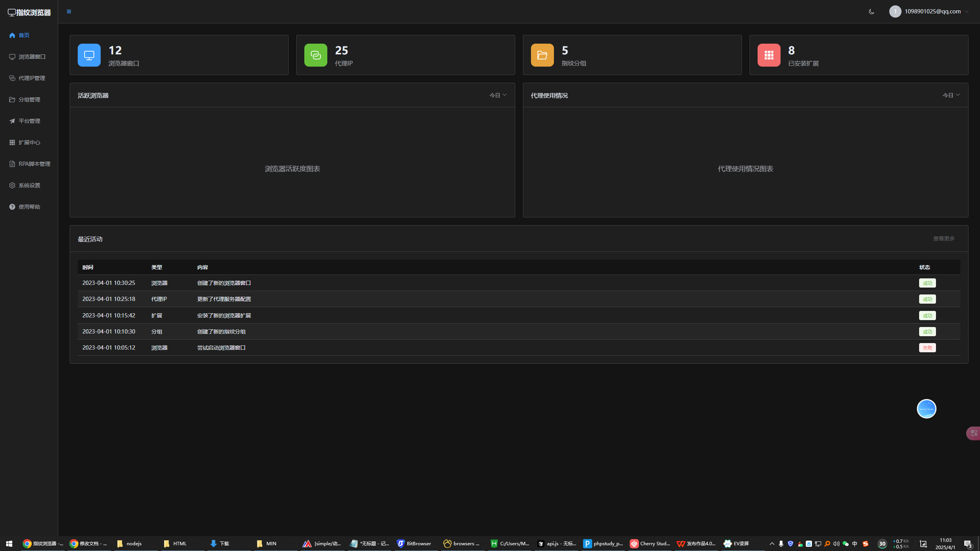This screenshot has width=980, height=551.
Task: Open the 今日 dropdown in 代理使用情况 panel
Action: point(951,95)
